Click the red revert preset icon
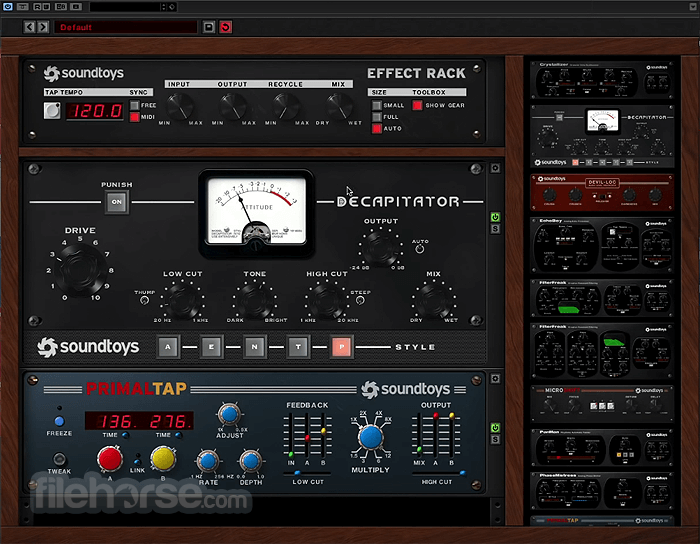This screenshot has height=544, width=700. [x=225, y=27]
